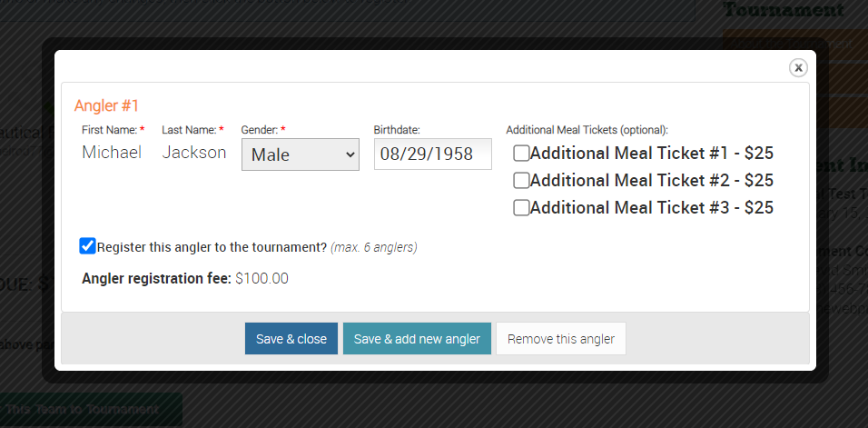Click the Birthdate: field label
Image resolution: width=868 pixels, height=428 pixels.
click(x=397, y=130)
